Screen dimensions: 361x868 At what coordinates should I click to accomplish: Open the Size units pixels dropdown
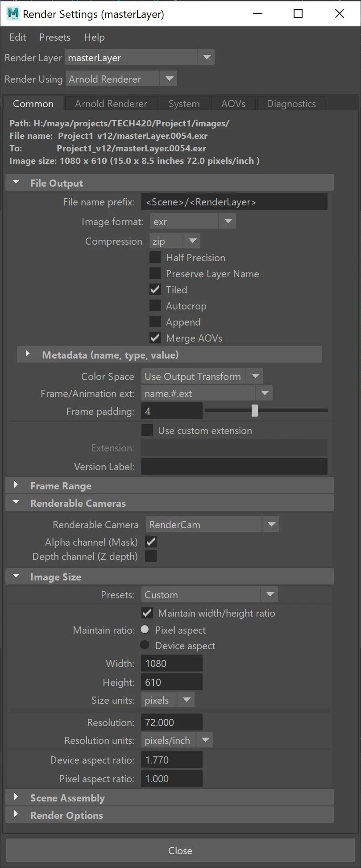pos(168,700)
